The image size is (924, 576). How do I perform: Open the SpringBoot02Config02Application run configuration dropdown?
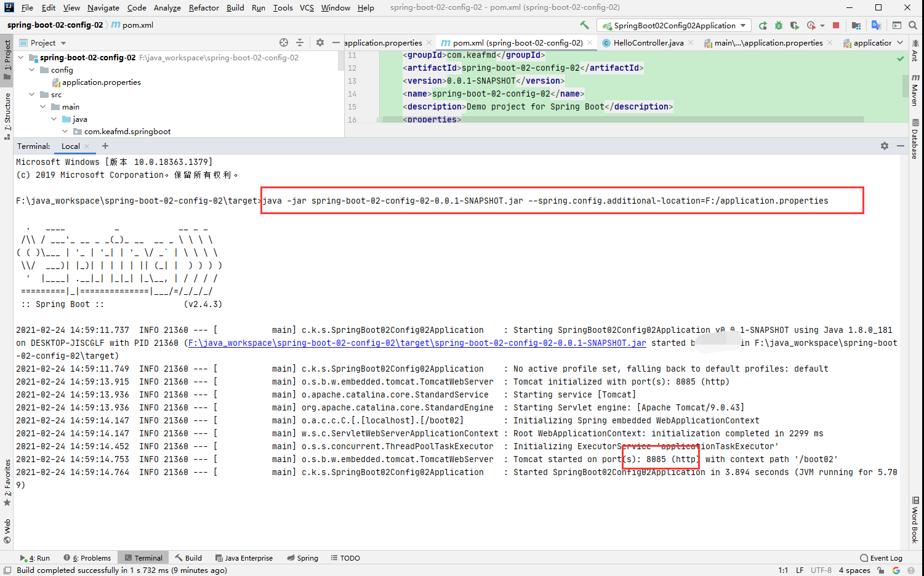click(674, 25)
